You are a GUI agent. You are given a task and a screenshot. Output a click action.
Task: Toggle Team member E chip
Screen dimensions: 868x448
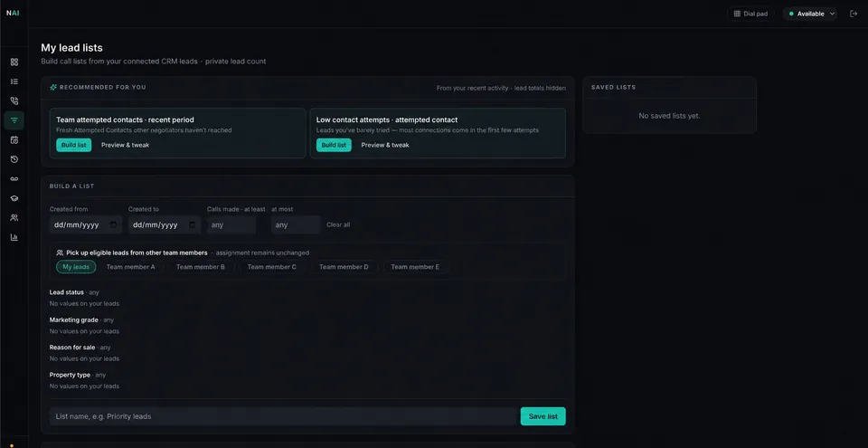click(415, 267)
